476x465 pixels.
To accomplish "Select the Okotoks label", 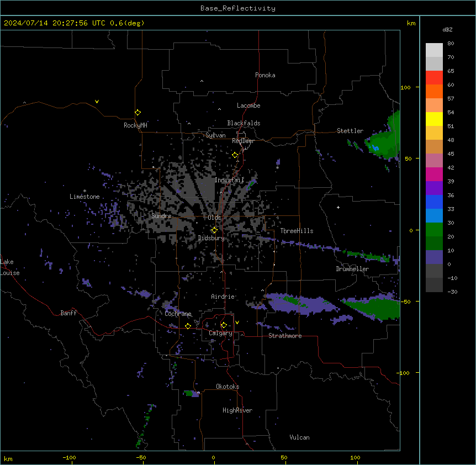I will click(x=228, y=387).
